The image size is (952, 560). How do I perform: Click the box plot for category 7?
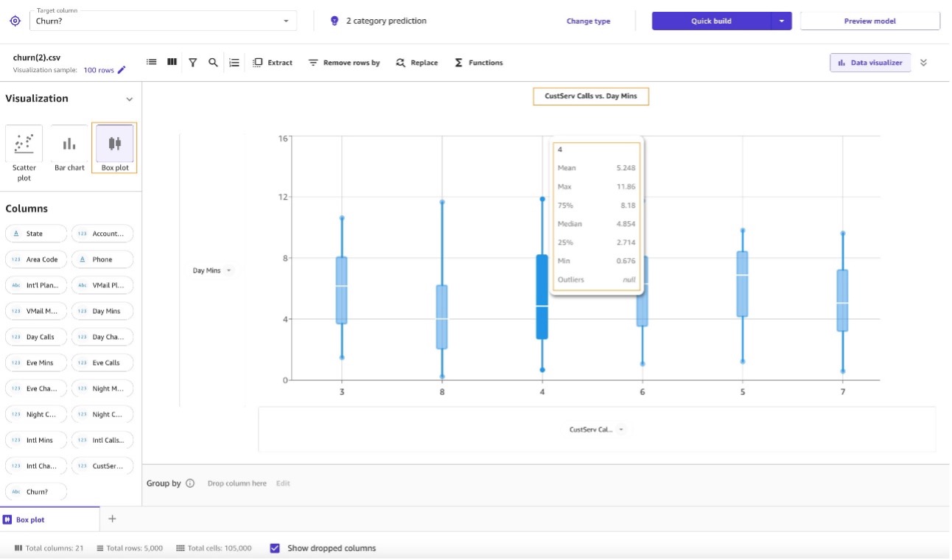[842, 301]
